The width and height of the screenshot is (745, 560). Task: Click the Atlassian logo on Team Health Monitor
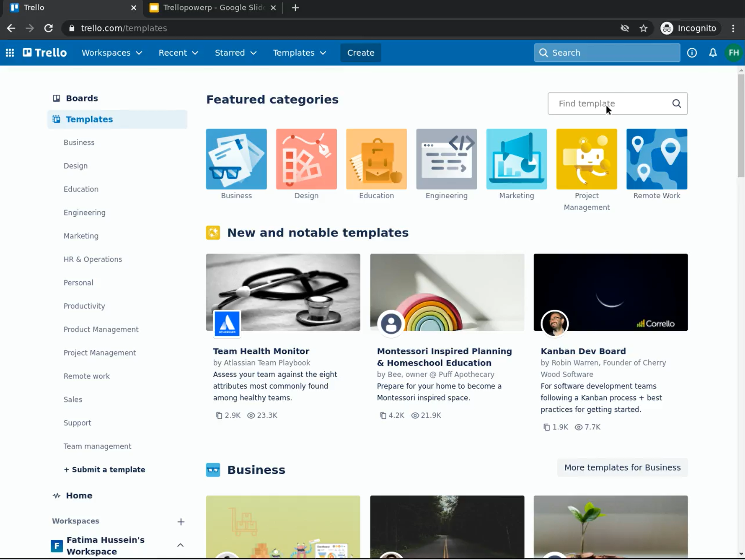click(227, 324)
